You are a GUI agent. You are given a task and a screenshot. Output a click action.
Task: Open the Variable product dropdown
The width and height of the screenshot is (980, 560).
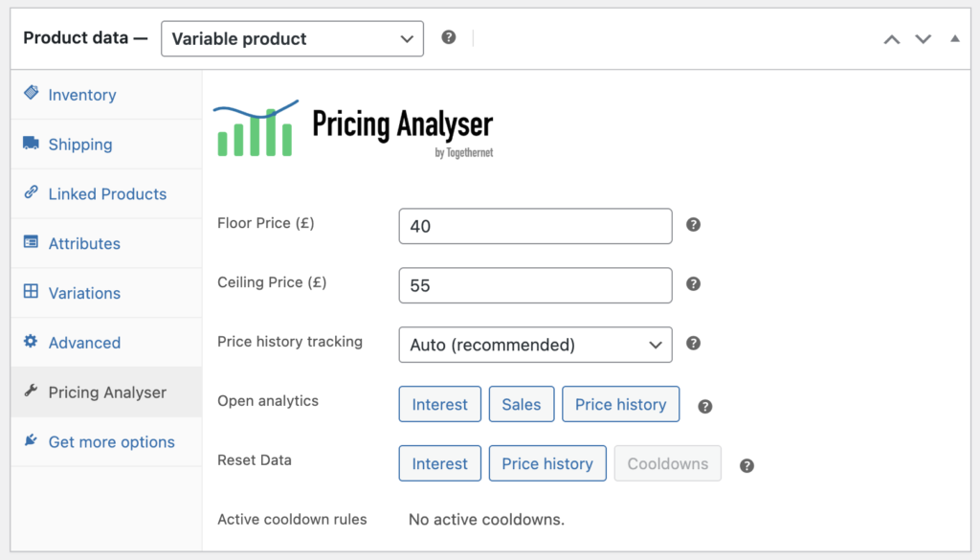coord(292,38)
